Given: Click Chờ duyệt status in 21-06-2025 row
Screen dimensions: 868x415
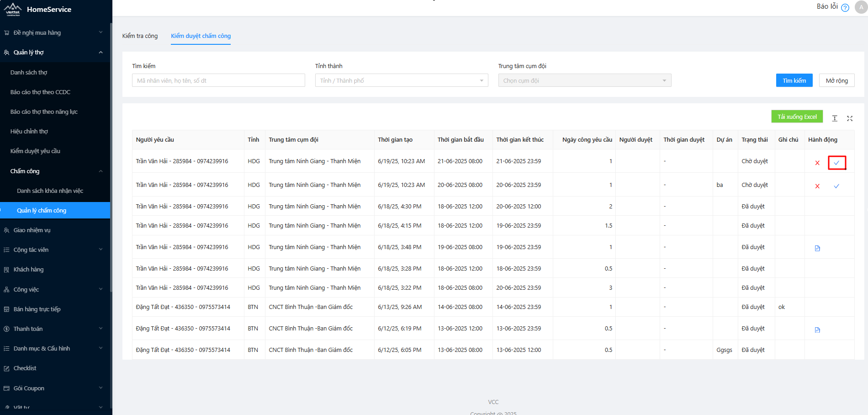Looking at the screenshot, I should pos(755,161).
